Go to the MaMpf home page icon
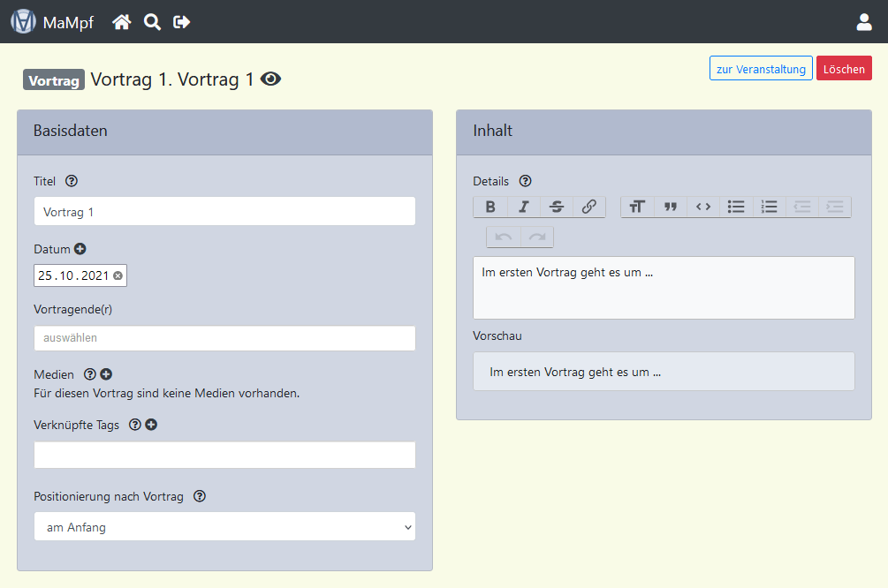Image resolution: width=888 pixels, height=588 pixels. (x=122, y=22)
